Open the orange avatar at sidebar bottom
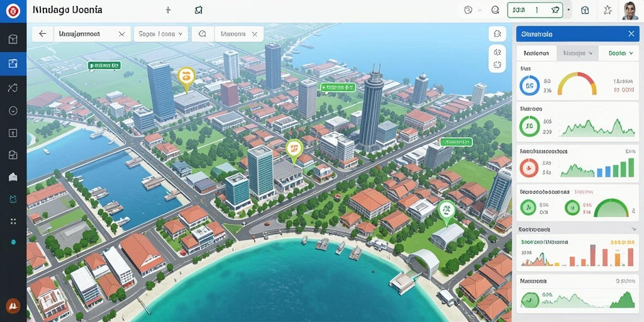 [13, 306]
